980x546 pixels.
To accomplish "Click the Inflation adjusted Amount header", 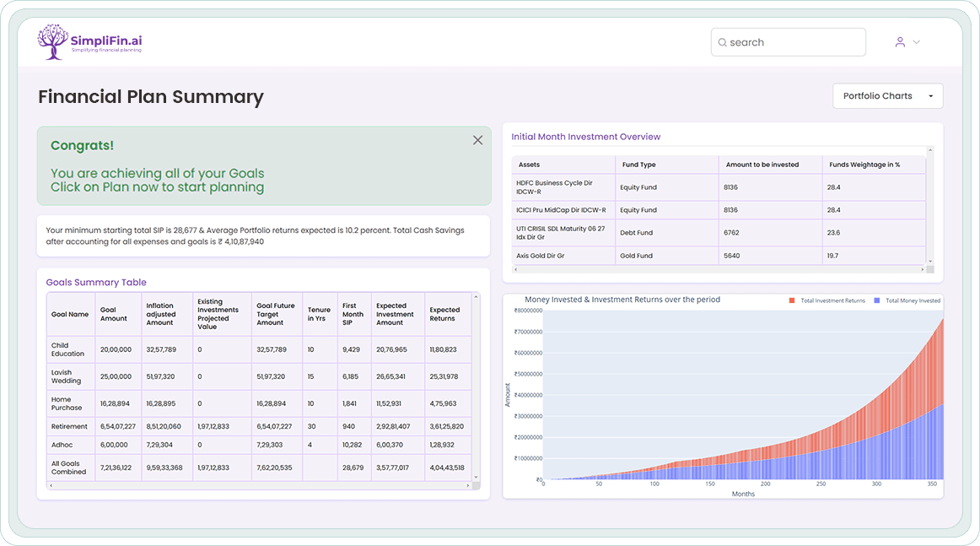I will pyautogui.click(x=167, y=314).
